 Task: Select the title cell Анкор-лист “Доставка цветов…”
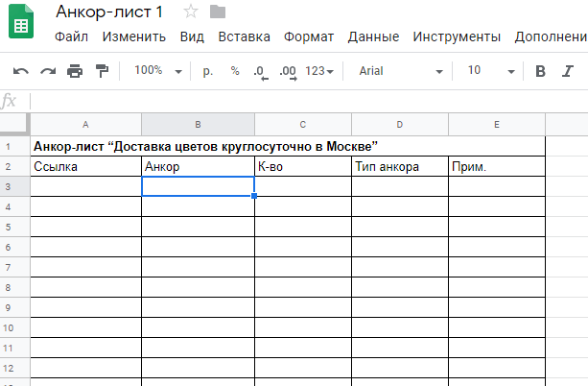(288, 147)
